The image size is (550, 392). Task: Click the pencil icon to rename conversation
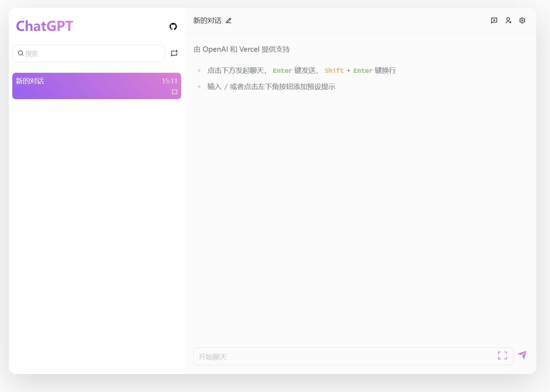229,21
